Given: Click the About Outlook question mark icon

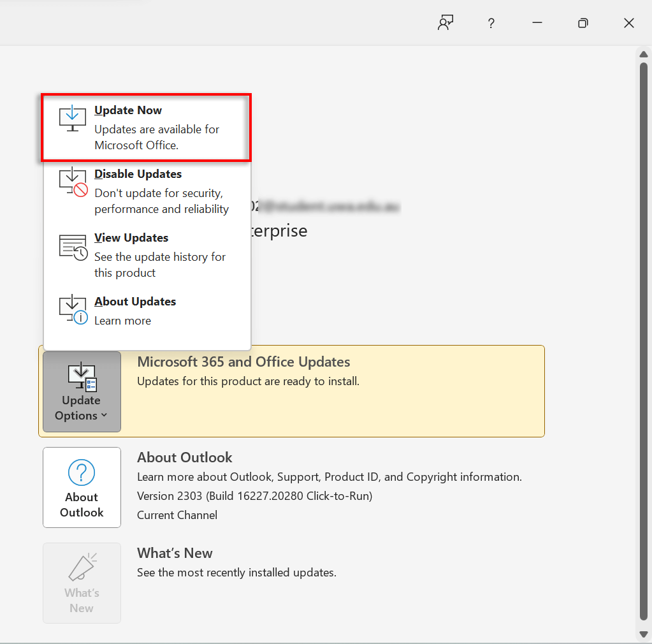Looking at the screenshot, I should tap(82, 473).
